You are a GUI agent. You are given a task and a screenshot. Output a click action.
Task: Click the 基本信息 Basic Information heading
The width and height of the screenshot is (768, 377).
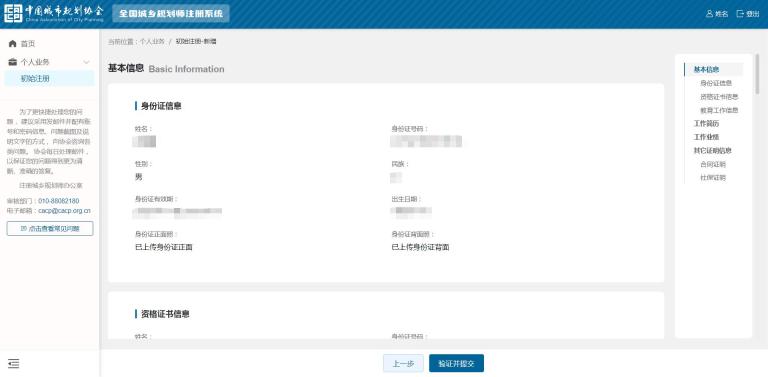point(166,69)
